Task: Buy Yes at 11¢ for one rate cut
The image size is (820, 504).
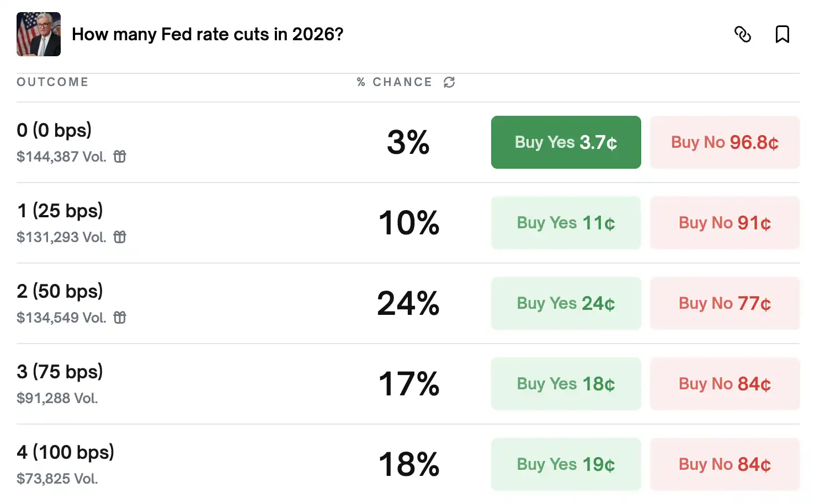Action: coord(566,223)
